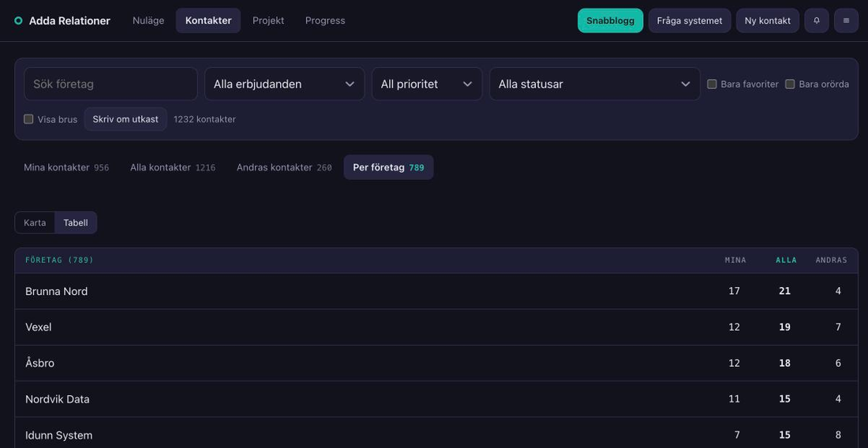868x448 pixels.
Task: Sort by the Företag (789) column header
Action: tap(59, 260)
